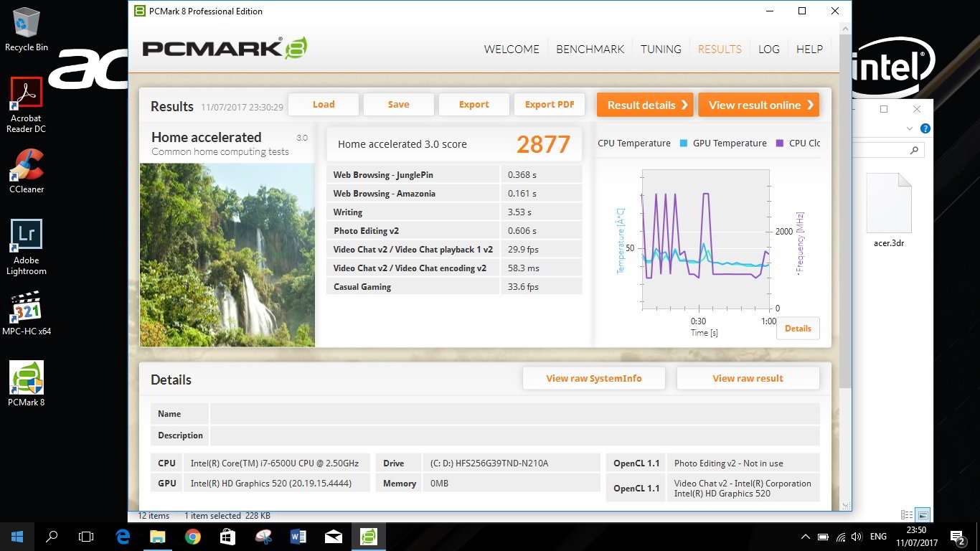
Task: Click View result online button
Action: click(x=758, y=105)
